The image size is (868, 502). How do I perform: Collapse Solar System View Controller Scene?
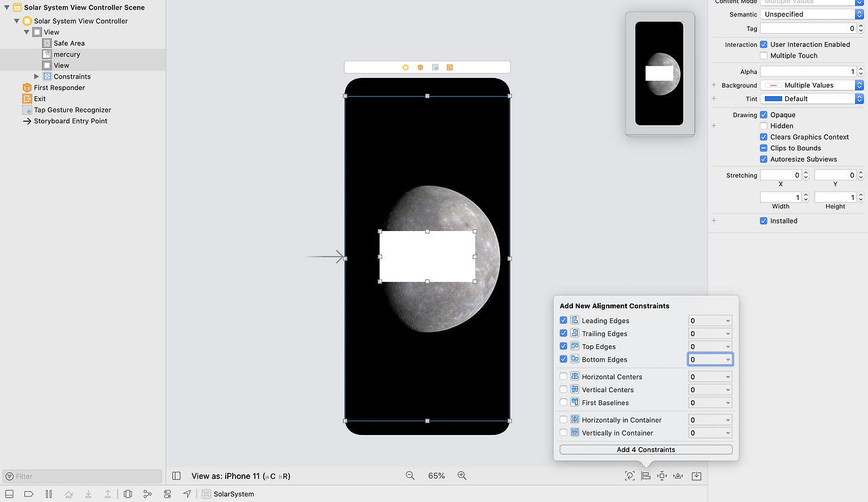click(x=7, y=7)
